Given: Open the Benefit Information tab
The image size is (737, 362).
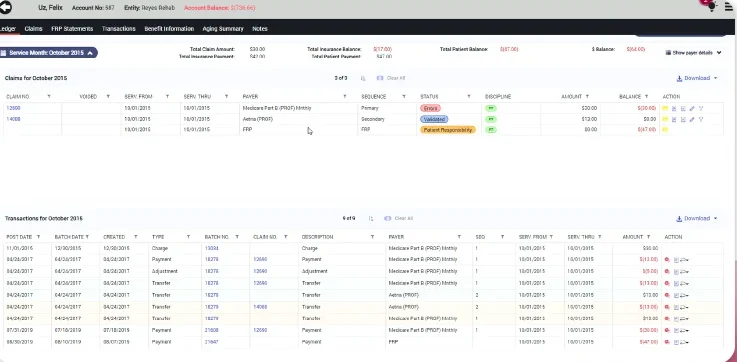Looking at the screenshot, I should pyautogui.click(x=169, y=29).
